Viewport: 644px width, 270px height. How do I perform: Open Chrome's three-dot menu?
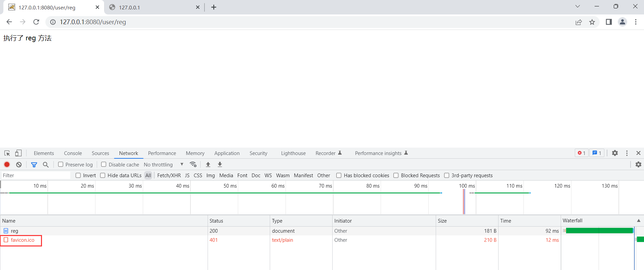point(636,22)
